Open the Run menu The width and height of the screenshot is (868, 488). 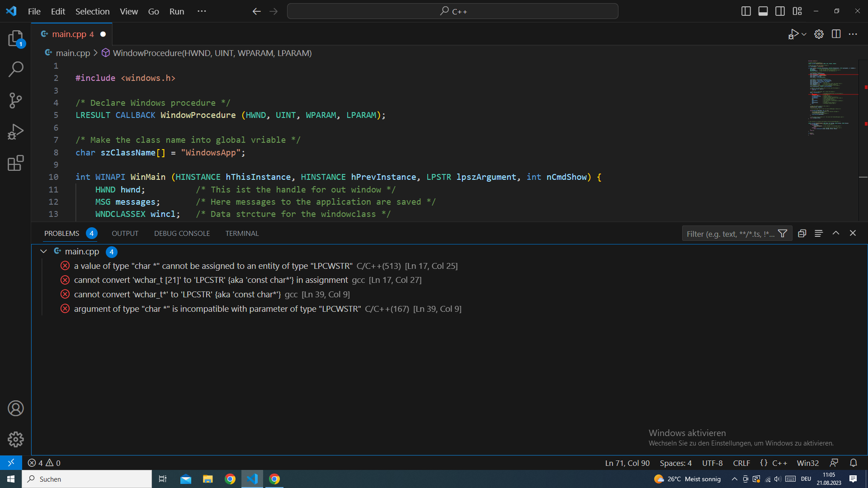(x=176, y=11)
